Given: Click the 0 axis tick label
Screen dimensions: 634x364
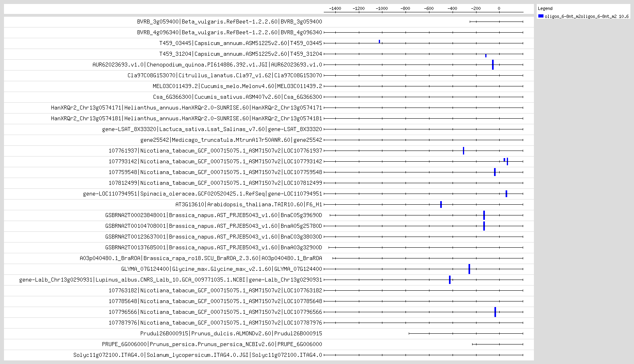Looking at the screenshot, I should 499,8.
